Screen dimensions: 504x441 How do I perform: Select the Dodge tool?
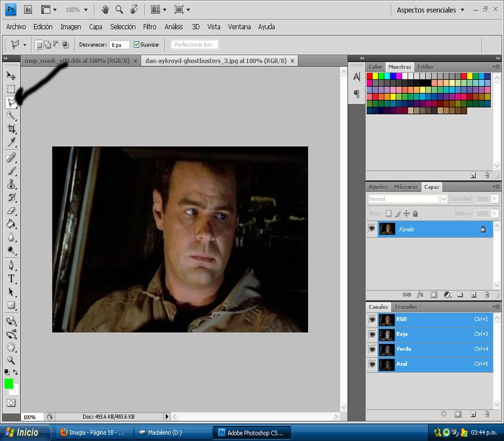click(x=11, y=250)
